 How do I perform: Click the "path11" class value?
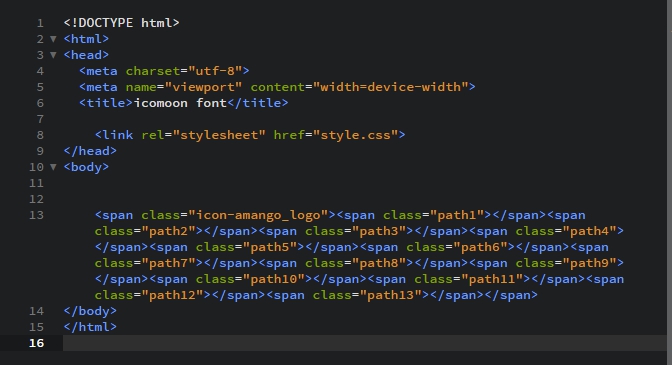click(x=492, y=279)
